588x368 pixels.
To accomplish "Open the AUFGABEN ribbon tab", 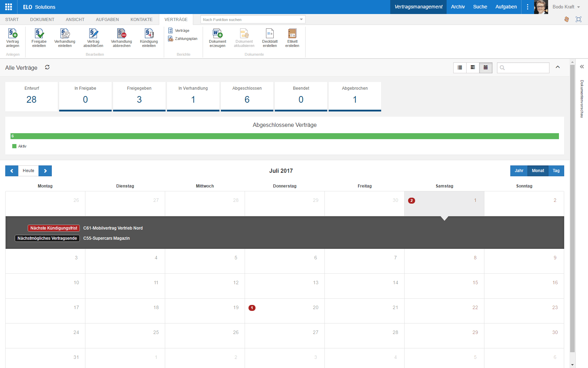I will [x=107, y=20].
